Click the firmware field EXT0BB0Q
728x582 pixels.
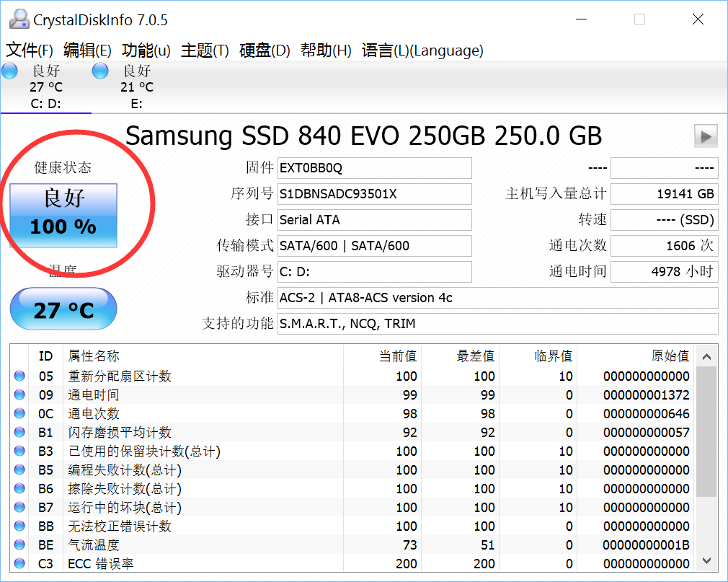pyautogui.click(x=375, y=168)
